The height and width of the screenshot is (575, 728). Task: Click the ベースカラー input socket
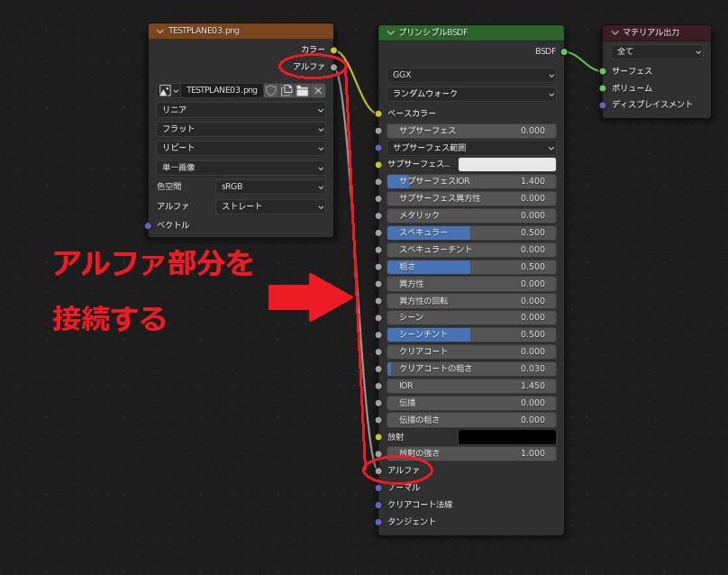(378, 114)
